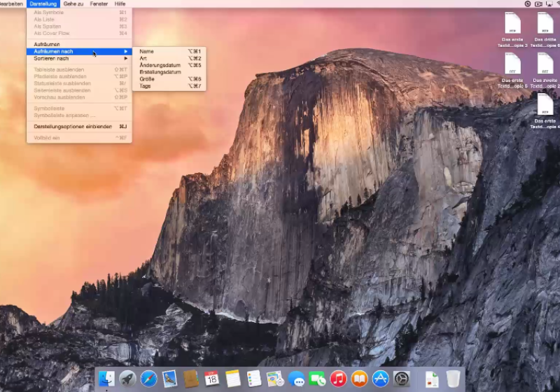The image size is (560, 392).
Task: Click the dimmed Pfadleiste ausblenden entry
Action: (79, 76)
